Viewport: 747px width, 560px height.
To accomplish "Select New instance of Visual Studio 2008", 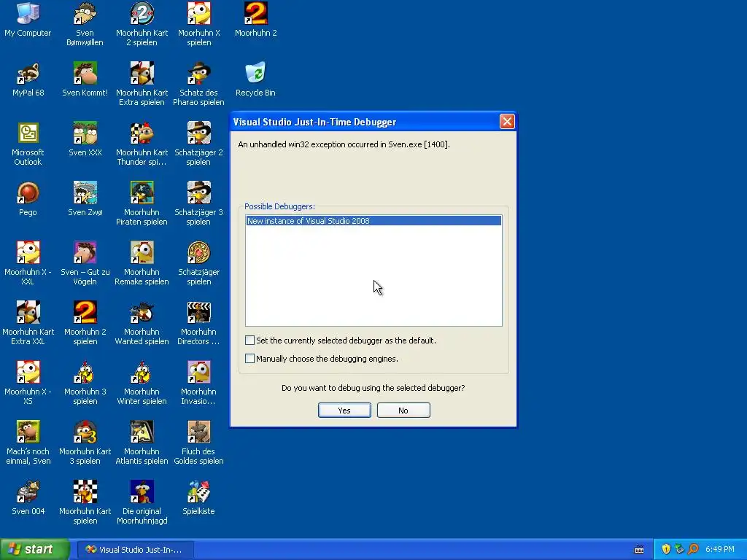I will click(373, 221).
